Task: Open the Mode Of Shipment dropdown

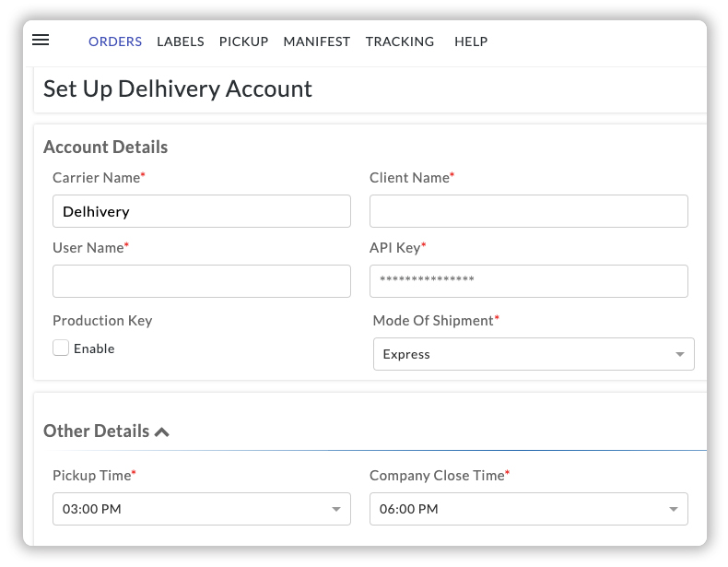Action: (534, 354)
